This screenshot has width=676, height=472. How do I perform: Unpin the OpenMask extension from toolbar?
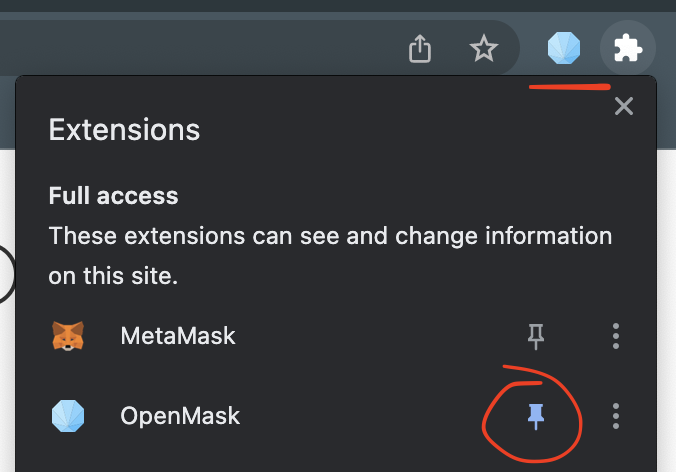click(x=536, y=415)
